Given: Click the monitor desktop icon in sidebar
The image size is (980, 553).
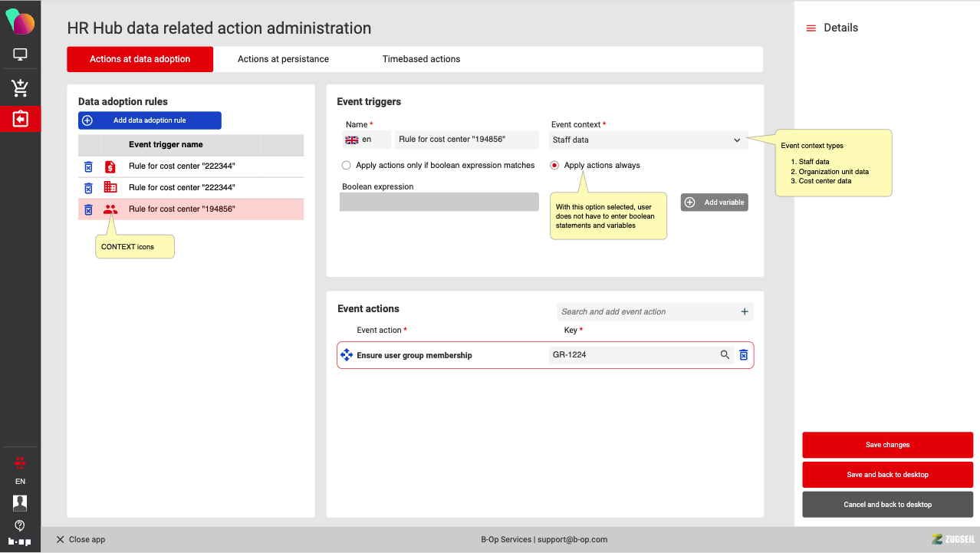Looking at the screenshot, I should (20, 54).
